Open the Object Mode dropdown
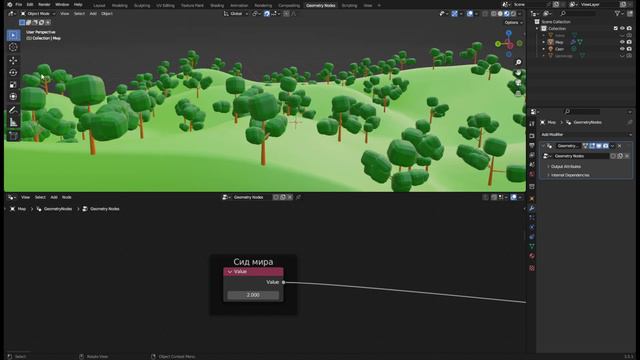This screenshot has height=360, width=640. pyautogui.click(x=38, y=14)
